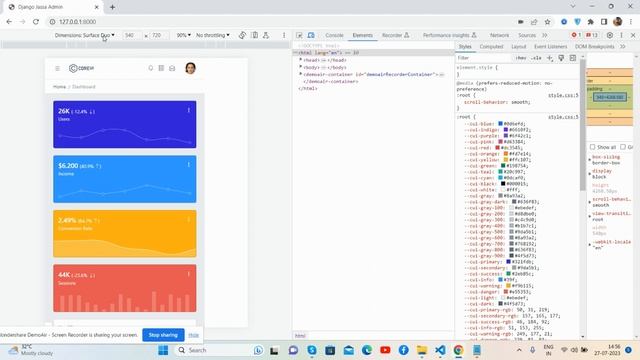This screenshot has height=360, width=640.
Task: Toggle the rendering emulations paintbrush icon
Action: point(561,58)
